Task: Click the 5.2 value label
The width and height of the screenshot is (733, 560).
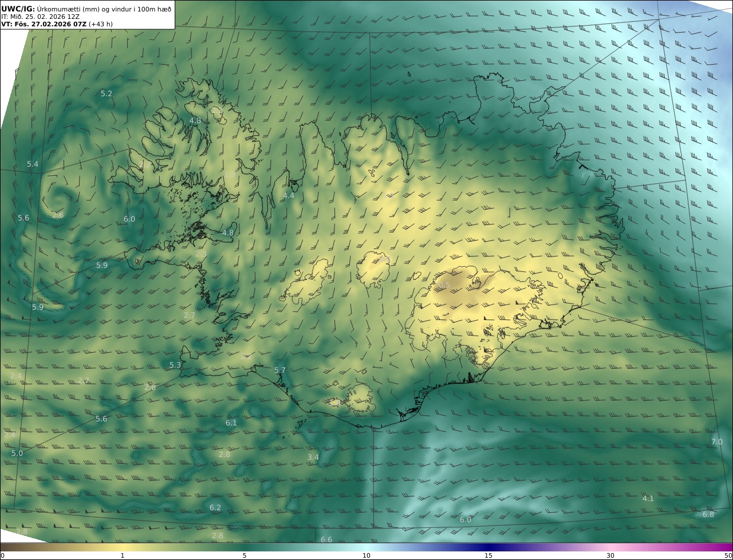Action: (107, 93)
